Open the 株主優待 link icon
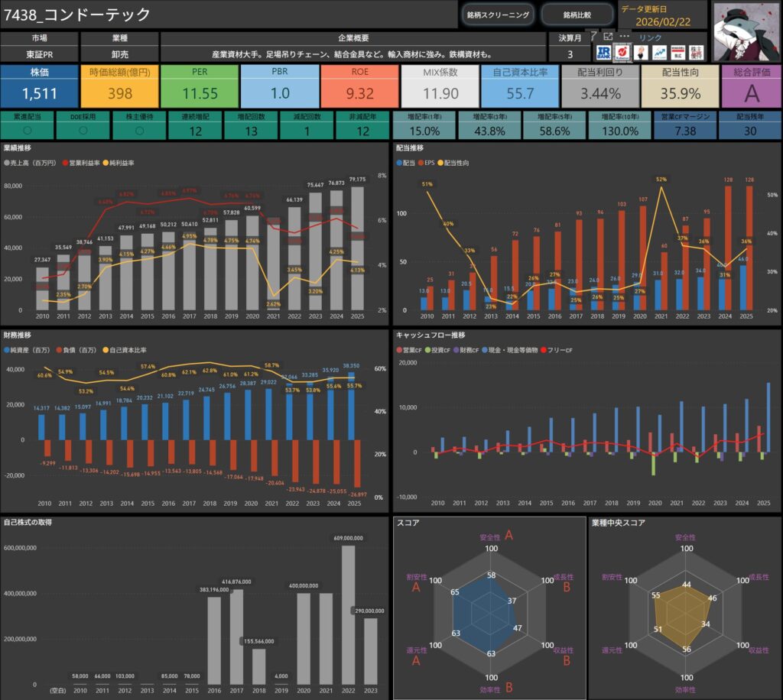Viewport: 783px width, 700px height. pyautogui.click(x=697, y=52)
